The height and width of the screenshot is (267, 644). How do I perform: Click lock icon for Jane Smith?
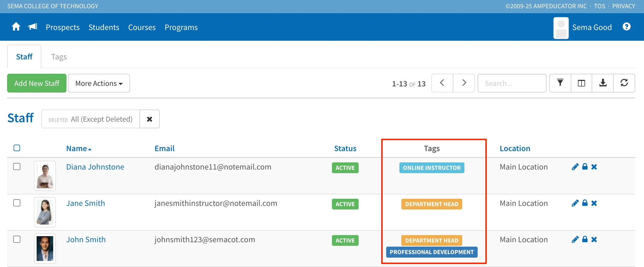click(585, 203)
